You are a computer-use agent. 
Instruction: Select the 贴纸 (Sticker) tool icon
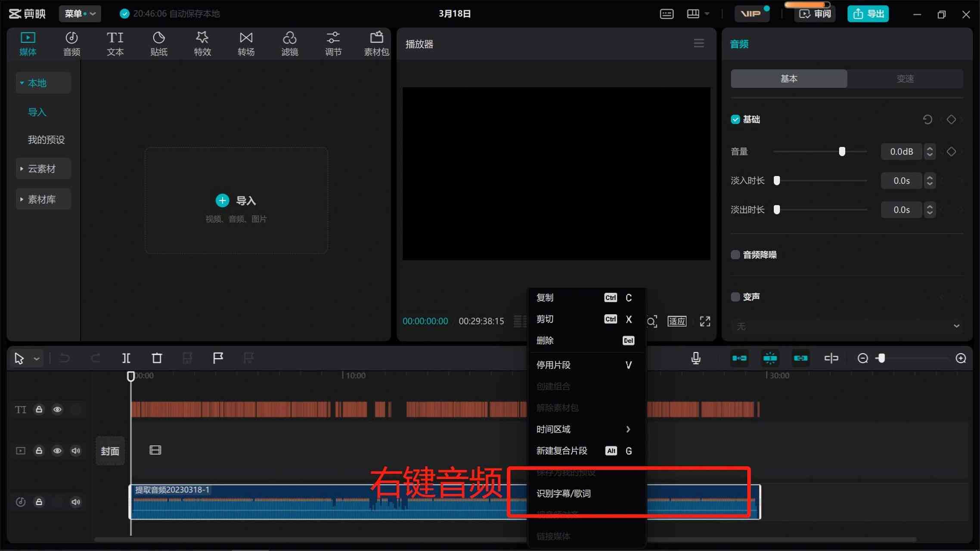158,43
